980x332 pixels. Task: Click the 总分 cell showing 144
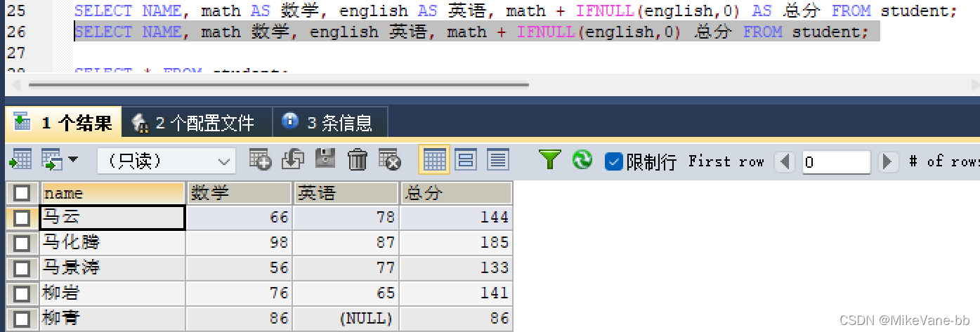[x=456, y=218]
